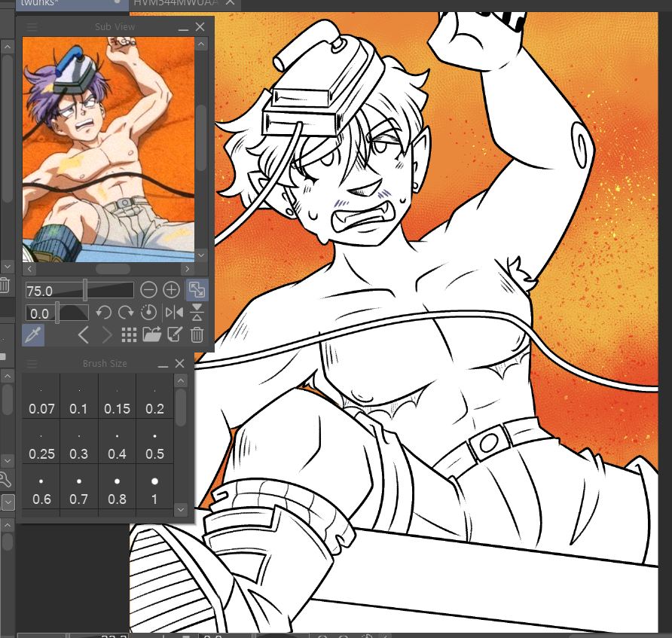Viewport: 672px width, 638px height.
Task: Click Sub View vertical scroll down arrow
Action: point(201,255)
